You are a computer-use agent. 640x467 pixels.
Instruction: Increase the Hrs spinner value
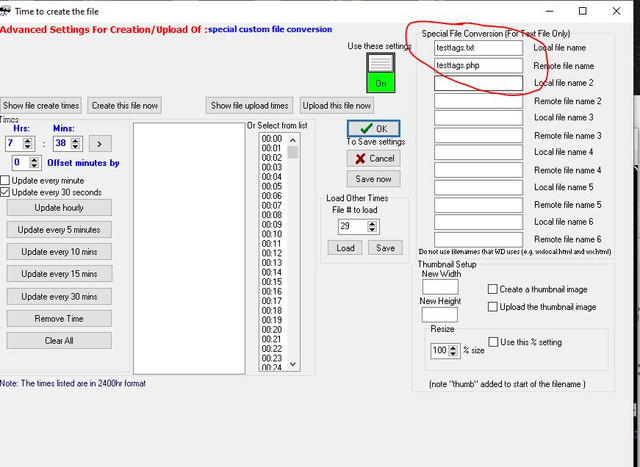(x=28, y=140)
